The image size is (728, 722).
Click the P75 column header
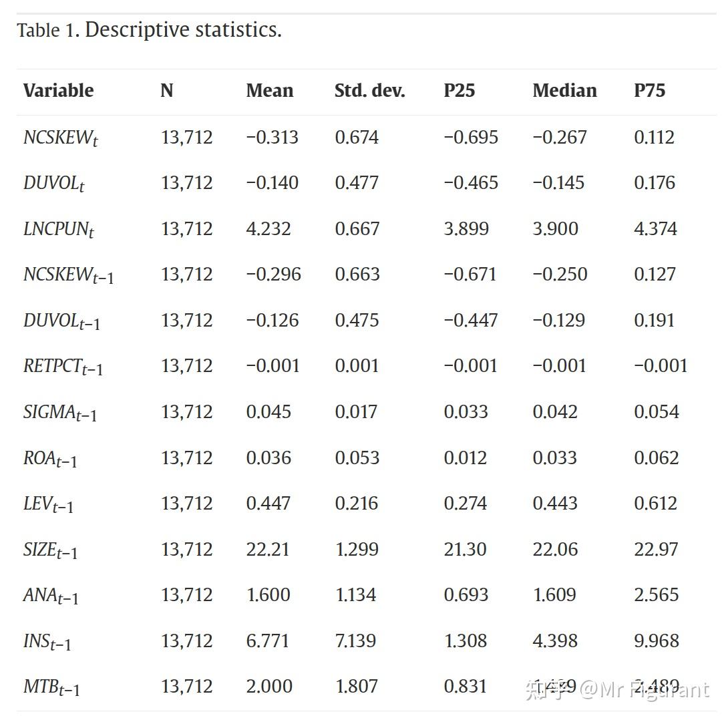(x=649, y=91)
